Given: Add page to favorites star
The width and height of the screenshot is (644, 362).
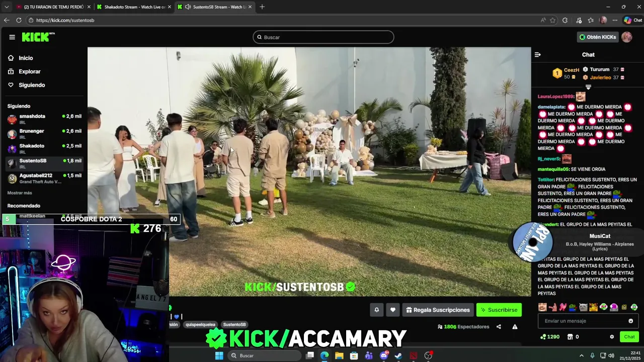Looking at the screenshot, I should click(x=552, y=20).
